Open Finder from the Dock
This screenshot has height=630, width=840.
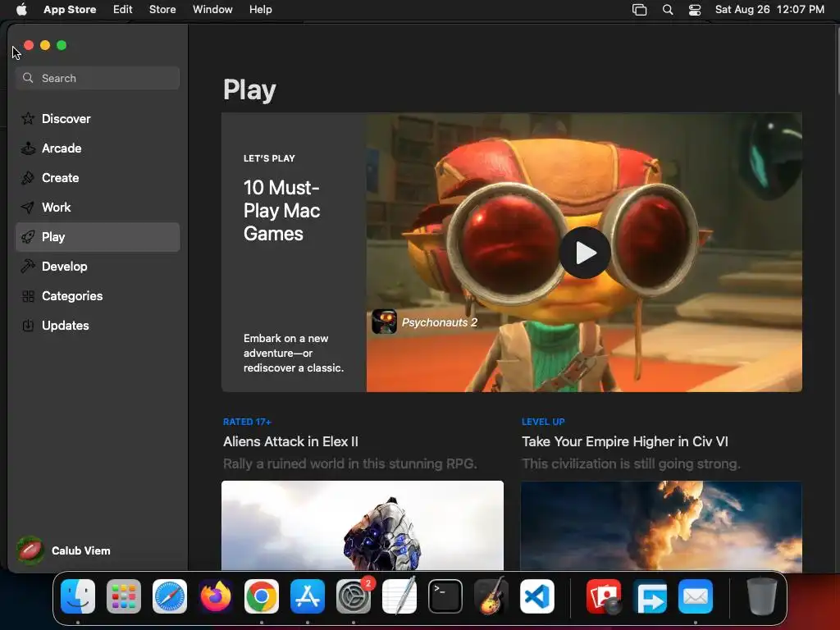point(78,596)
